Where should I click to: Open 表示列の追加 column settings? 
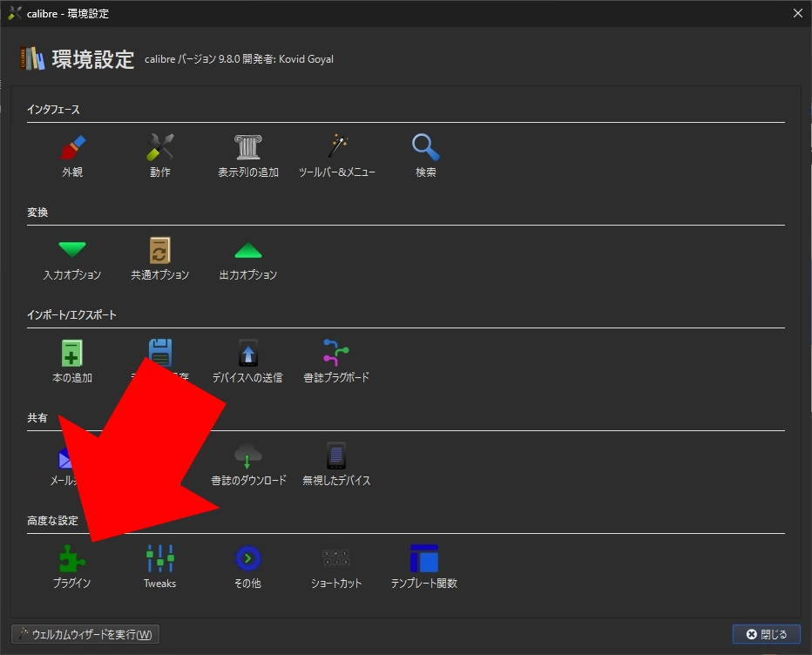pos(248,156)
